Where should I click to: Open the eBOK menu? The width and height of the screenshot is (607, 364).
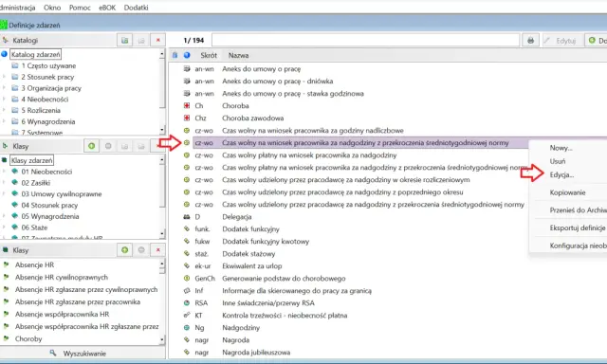107,8
